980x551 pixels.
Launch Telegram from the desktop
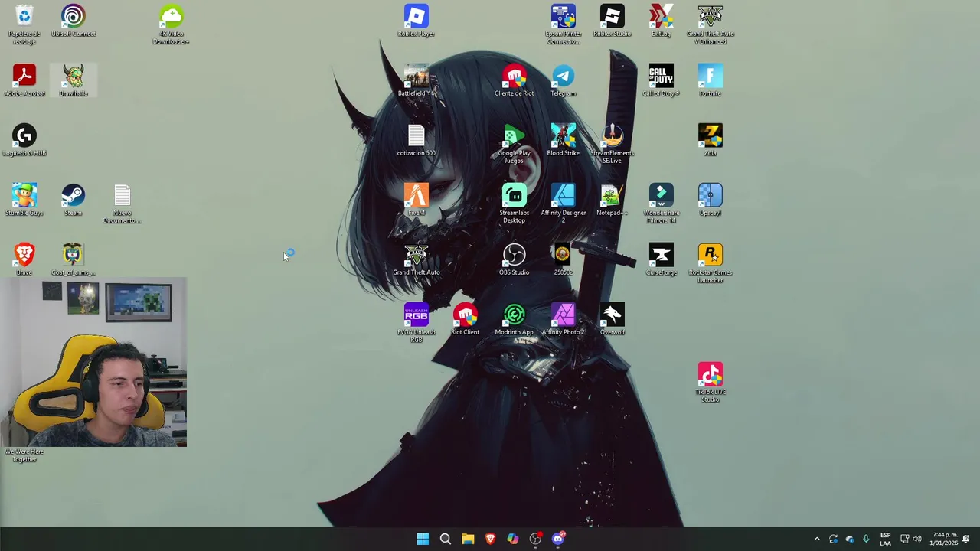click(x=563, y=81)
